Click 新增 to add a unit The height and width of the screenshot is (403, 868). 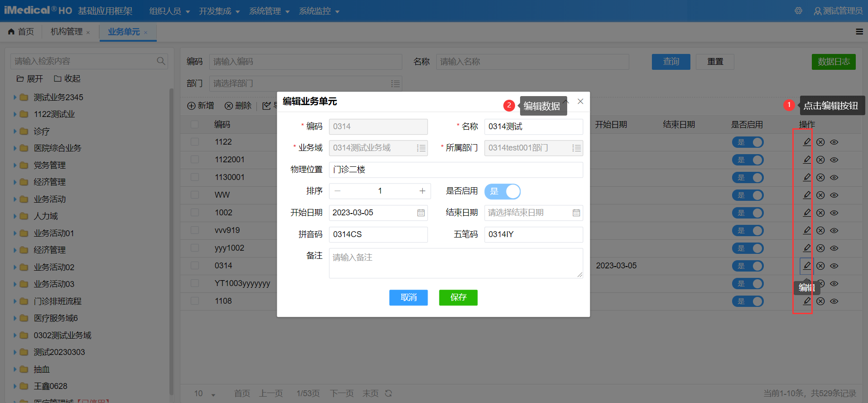(201, 106)
